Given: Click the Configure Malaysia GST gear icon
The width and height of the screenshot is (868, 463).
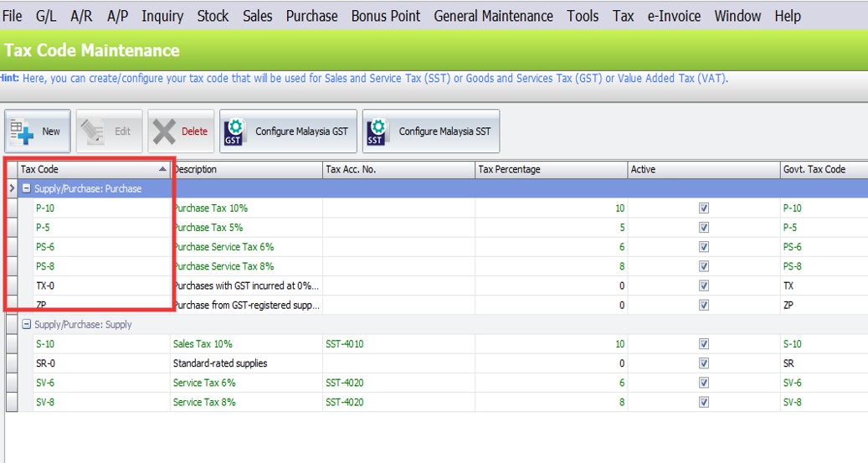Looking at the screenshot, I should 236,131.
